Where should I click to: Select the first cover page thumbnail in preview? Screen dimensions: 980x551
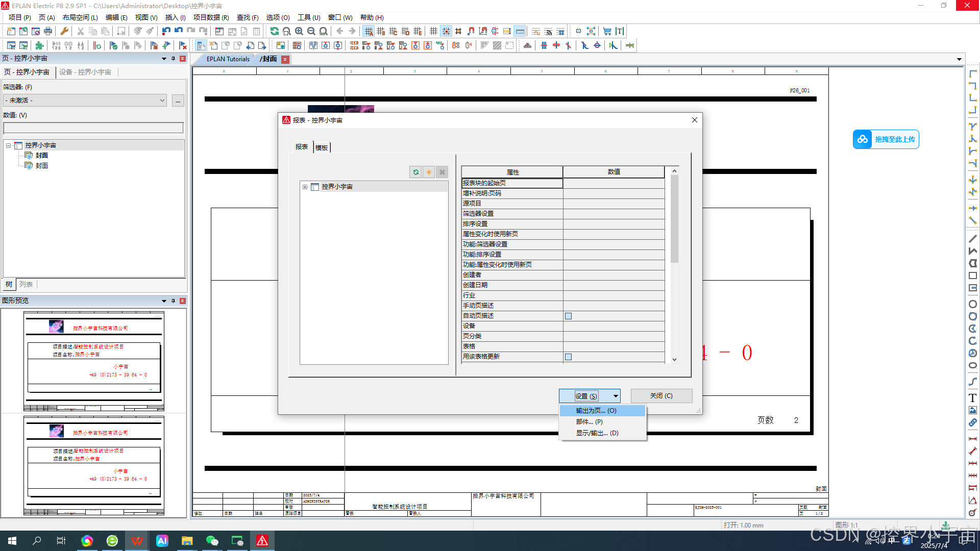tap(93, 362)
